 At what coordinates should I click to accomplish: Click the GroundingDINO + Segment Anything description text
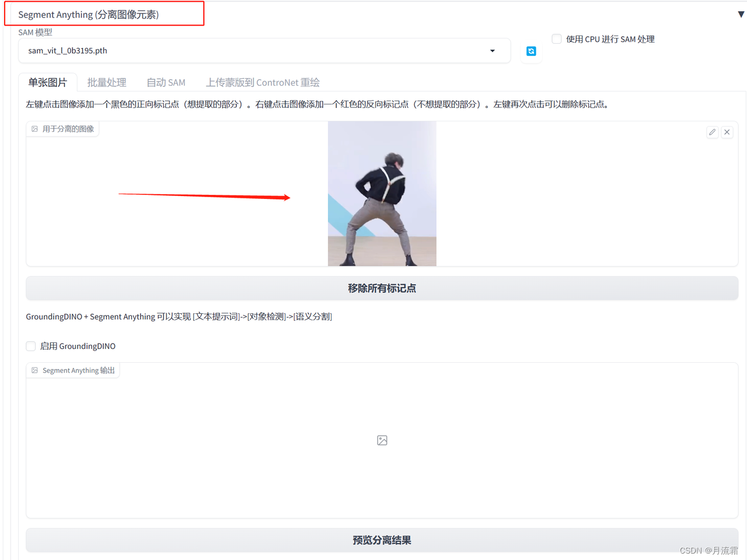pos(179,317)
